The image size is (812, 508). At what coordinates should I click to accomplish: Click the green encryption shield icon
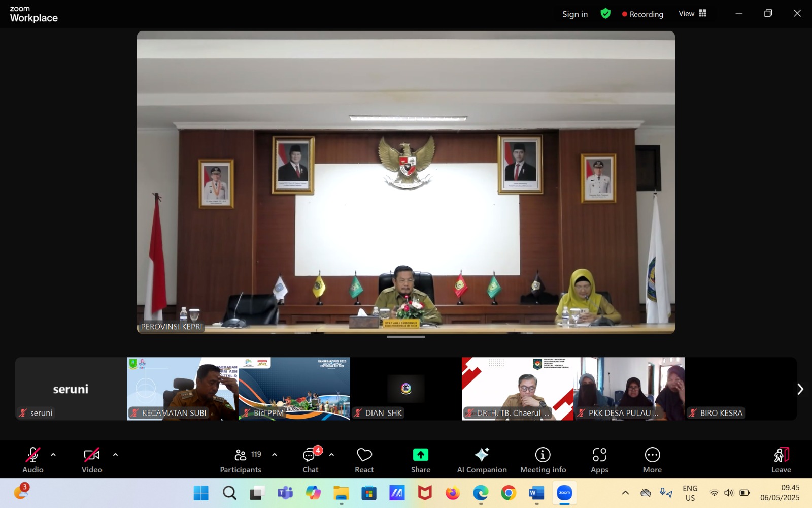pyautogui.click(x=605, y=14)
